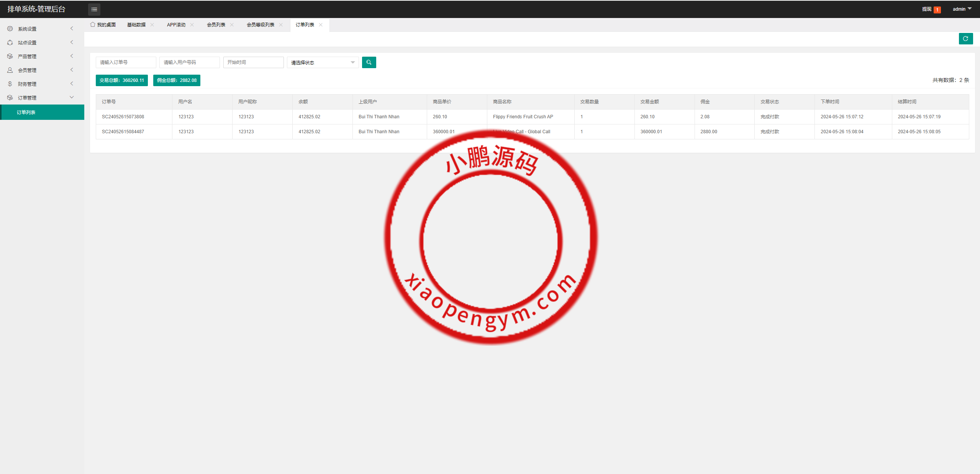This screenshot has width=980, height=474.
Task: Click the search magnifier button
Action: point(368,62)
